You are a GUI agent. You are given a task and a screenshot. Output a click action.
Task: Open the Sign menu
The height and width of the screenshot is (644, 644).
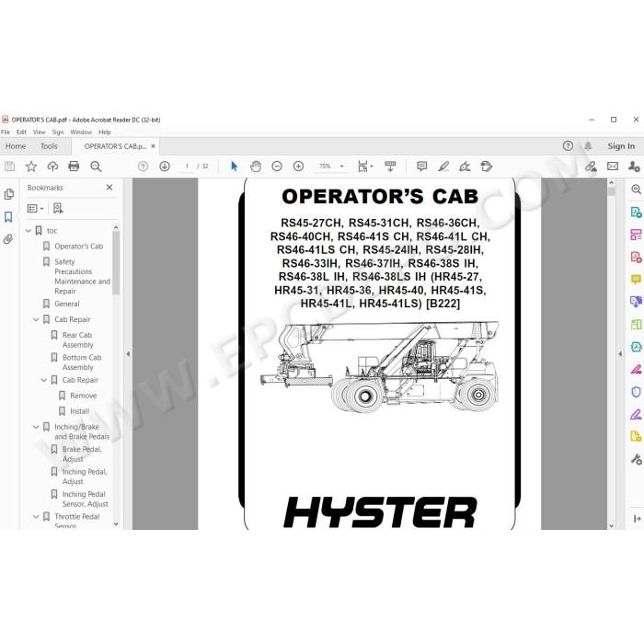(58, 132)
